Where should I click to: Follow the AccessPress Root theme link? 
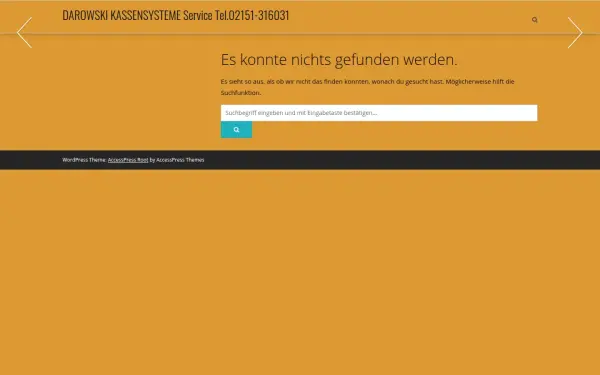click(128, 160)
